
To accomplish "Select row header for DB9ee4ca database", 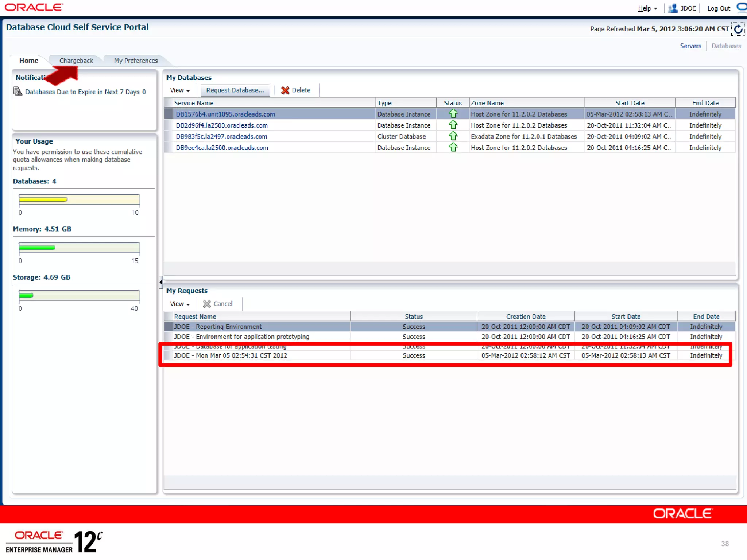I will tap(169, 148).
